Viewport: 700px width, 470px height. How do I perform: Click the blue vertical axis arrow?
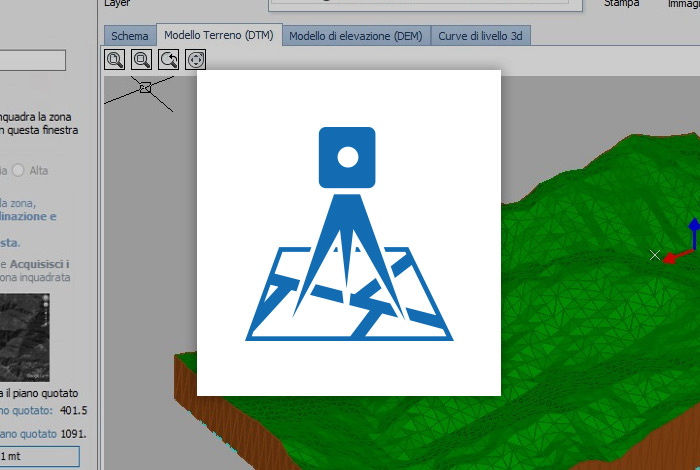click(695, 228)
